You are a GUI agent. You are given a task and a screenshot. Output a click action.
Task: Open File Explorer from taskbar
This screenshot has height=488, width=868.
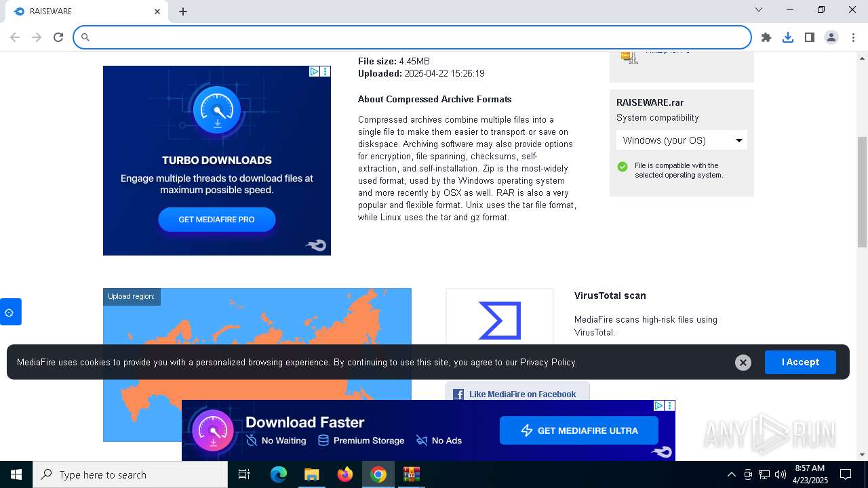click(311, 474)
